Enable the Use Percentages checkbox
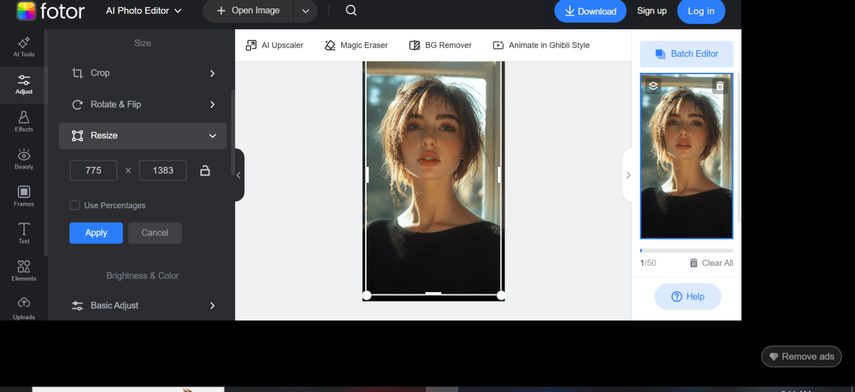 (75, 206)
